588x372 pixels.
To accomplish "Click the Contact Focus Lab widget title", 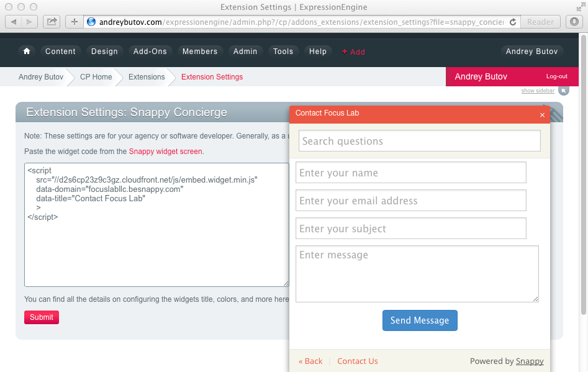I will [x=327, y=113].
